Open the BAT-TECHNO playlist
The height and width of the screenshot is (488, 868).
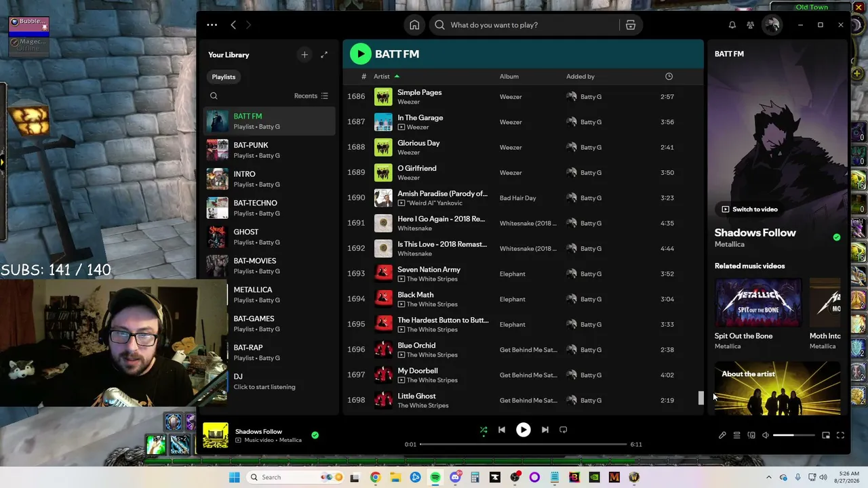[270, 208]
